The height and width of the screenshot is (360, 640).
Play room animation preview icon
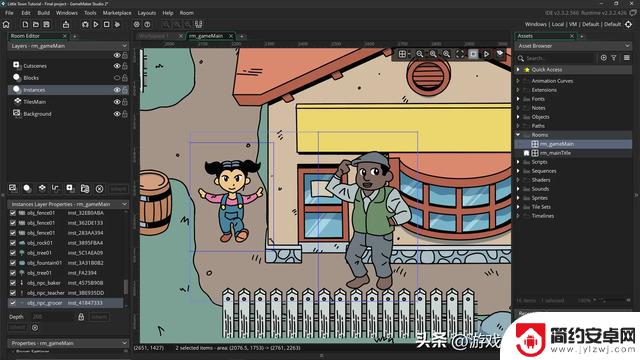[487, 54]
